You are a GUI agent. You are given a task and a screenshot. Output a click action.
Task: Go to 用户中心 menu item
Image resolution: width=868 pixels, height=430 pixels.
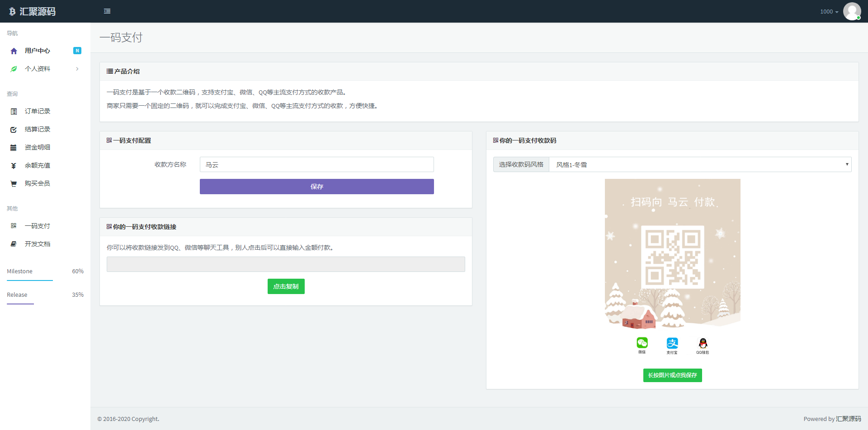point(38,51)
